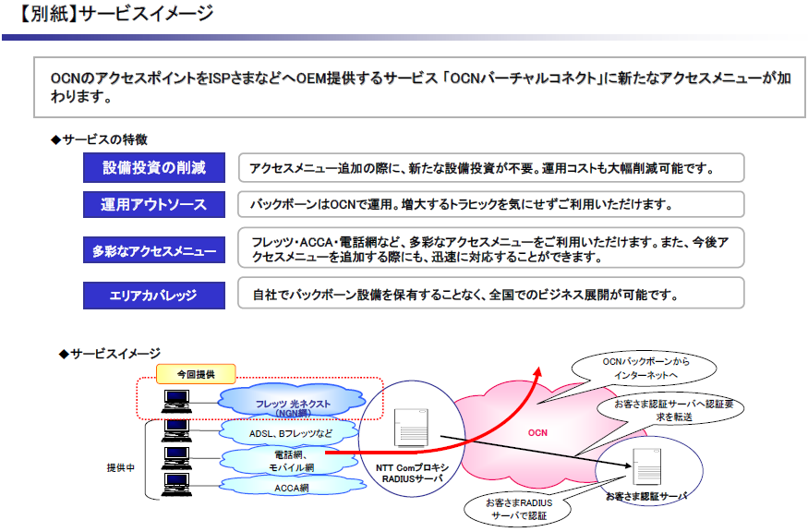Click the OCNバックボーンからインターネットへ speech bubble
Image resolution: width=808 pixels, height=532 pixels.
tap(645, 369)
